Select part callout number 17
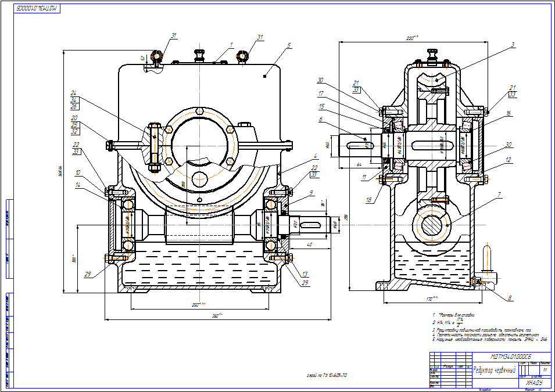This screenshot has height=392, width=555. (x=321, y=93)
